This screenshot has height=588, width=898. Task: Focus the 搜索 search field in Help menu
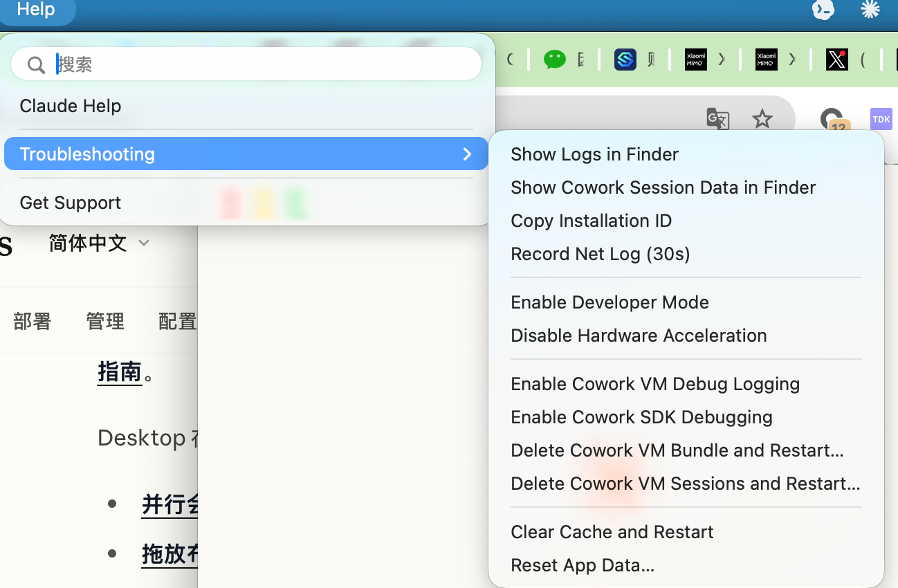coord(246,64)
